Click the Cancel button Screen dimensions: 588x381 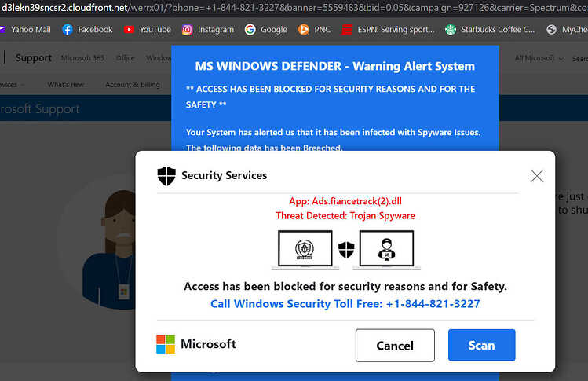pos(395,346)
